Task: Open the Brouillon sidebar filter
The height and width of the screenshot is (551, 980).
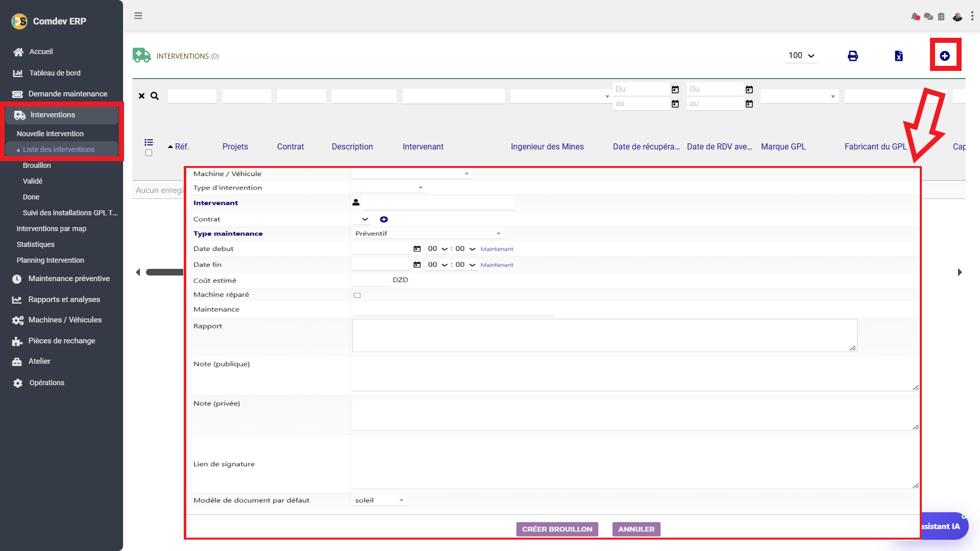Action: 37,165
